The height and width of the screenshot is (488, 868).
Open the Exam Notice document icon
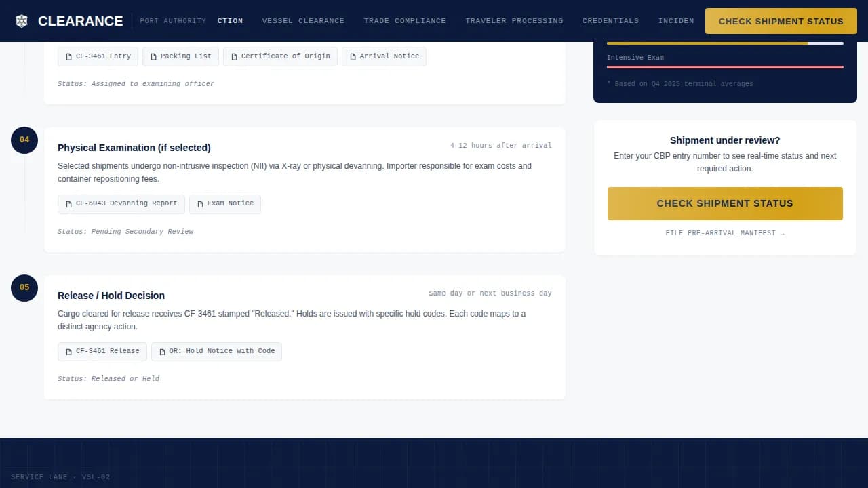[x=200, y=203]
